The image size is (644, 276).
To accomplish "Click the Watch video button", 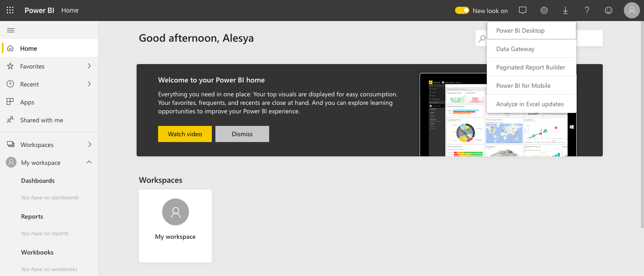I will [185, 134].
